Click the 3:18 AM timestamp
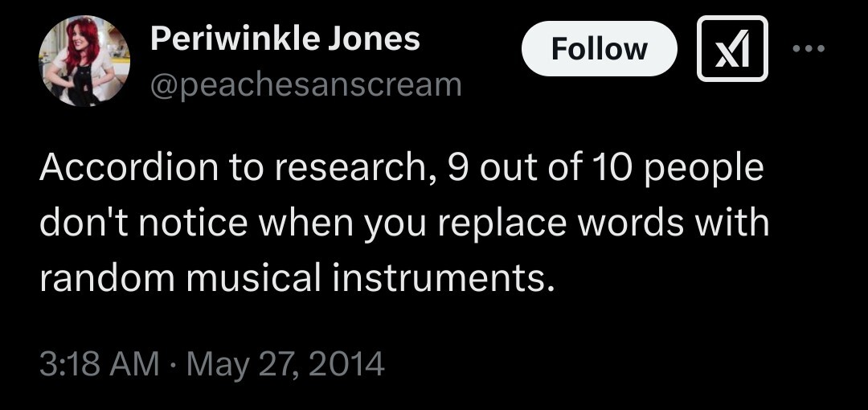The height and width of the screenshot is (410, 868). [99, 364]
